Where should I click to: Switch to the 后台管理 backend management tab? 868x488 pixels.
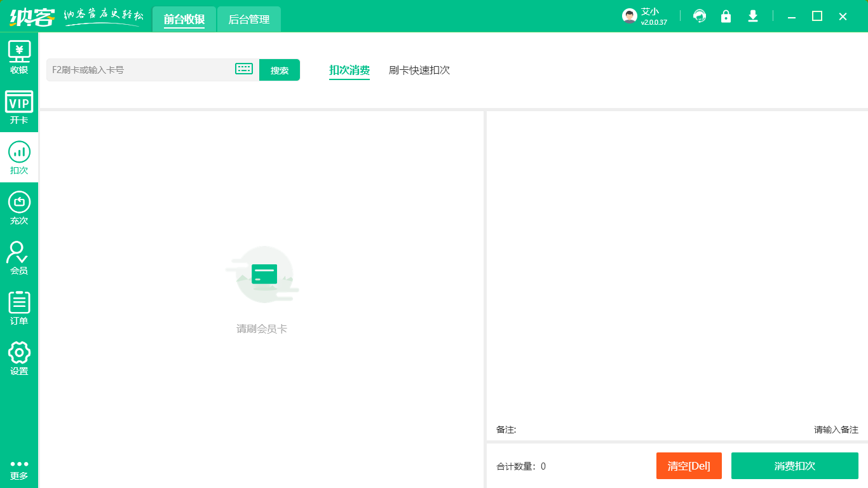pos(248,19)
